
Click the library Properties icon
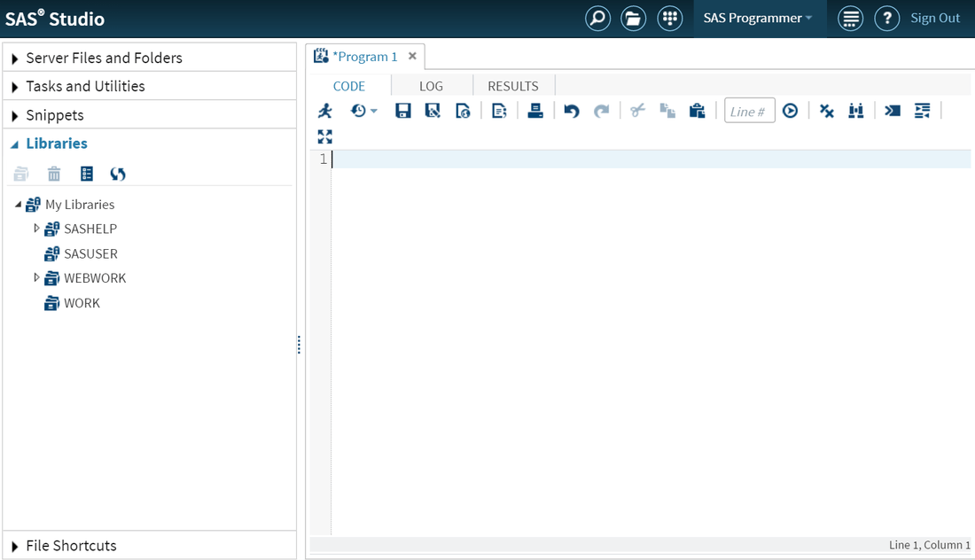coord(87,174)
